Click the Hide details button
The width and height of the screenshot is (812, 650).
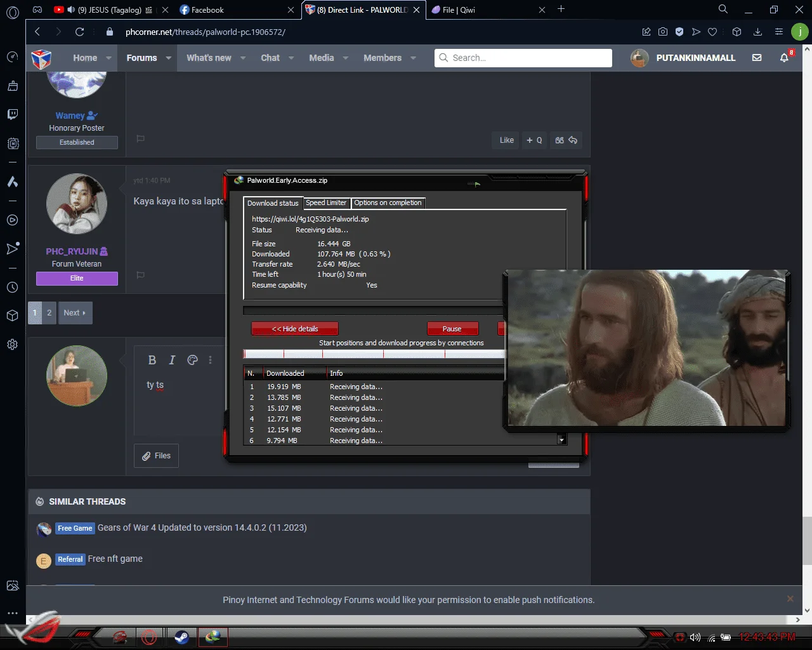(295, 329)
